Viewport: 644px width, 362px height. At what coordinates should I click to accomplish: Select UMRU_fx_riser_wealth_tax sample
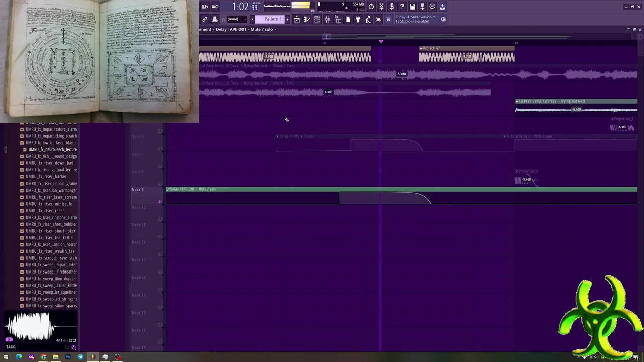coord(50,251)
